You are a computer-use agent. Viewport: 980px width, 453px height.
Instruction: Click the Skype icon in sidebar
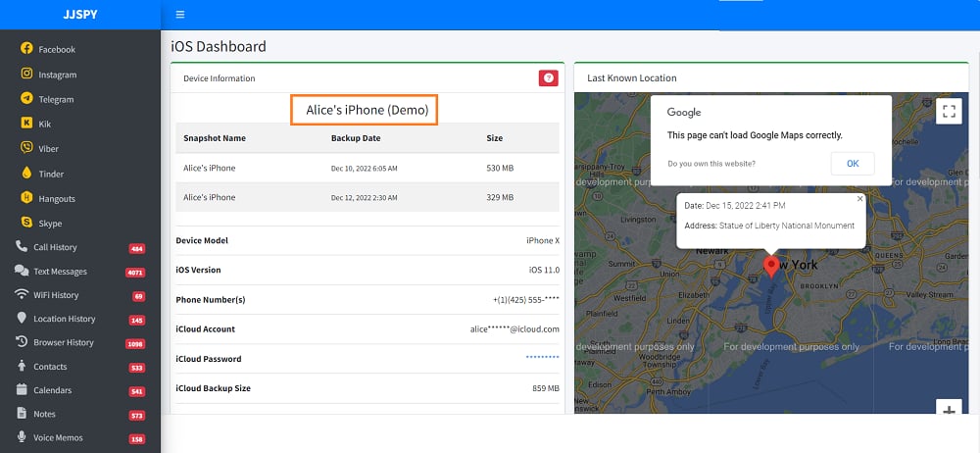pyautogui.click(x=26, y=223)
